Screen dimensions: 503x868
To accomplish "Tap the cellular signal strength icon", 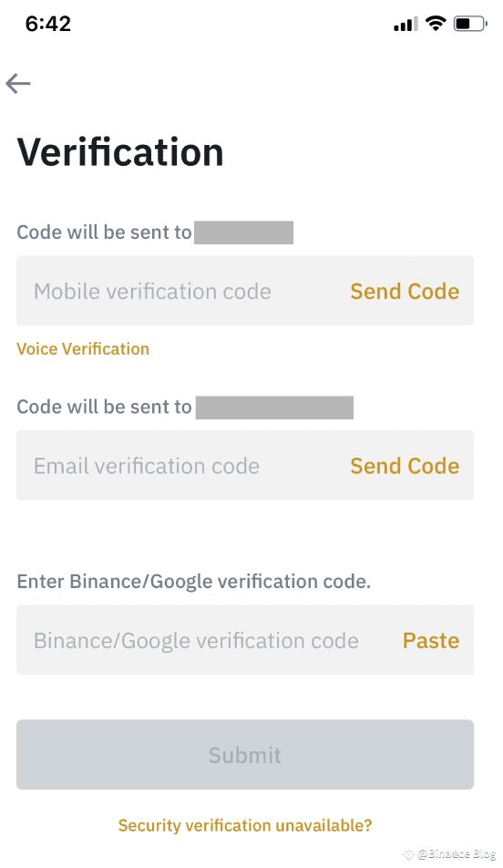I will coord(405,25).
